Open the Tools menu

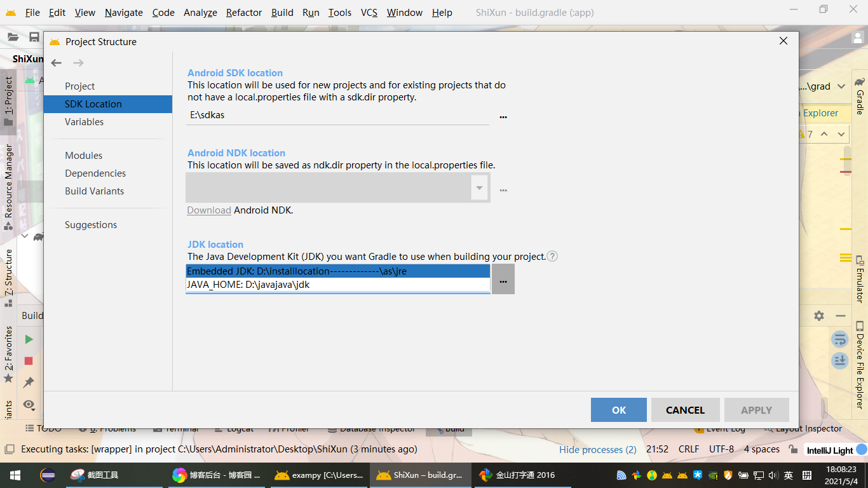[x=340, y=13]
